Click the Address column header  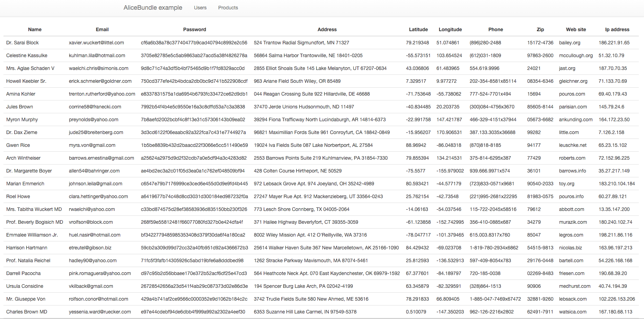(327, 29)
